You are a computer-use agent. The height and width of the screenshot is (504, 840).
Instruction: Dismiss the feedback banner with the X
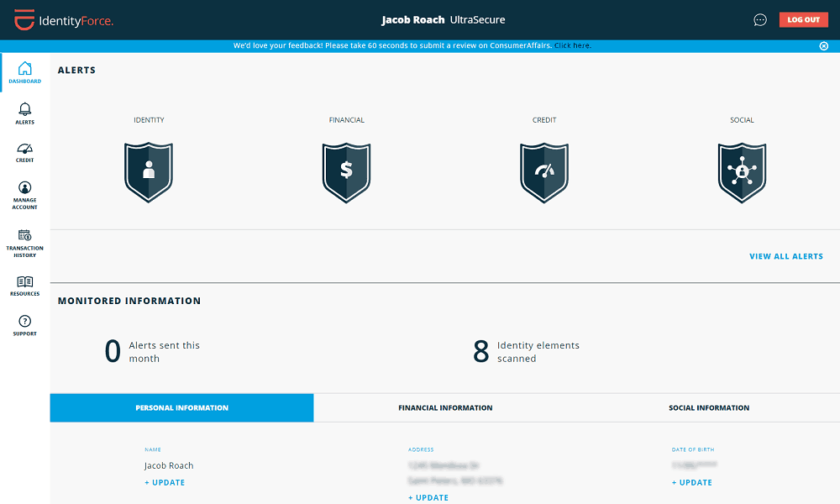pos(823,46)
